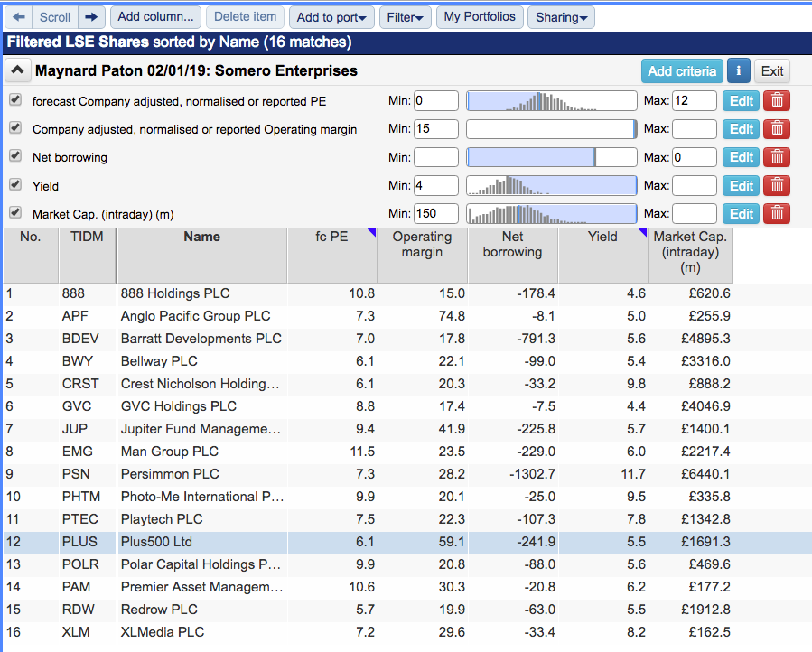Click the forecast PE Min input field
The image size is (812, 652).
(436, 100)
